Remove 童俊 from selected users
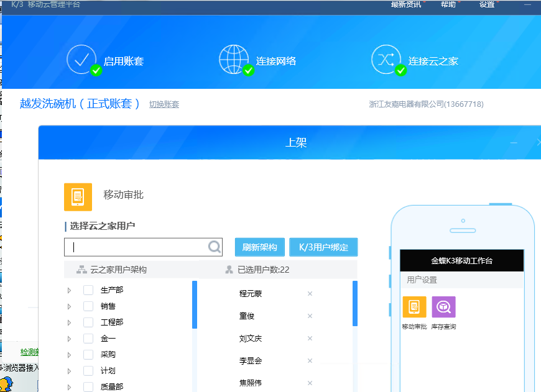The image size is (541, 392). click(310, 316)
